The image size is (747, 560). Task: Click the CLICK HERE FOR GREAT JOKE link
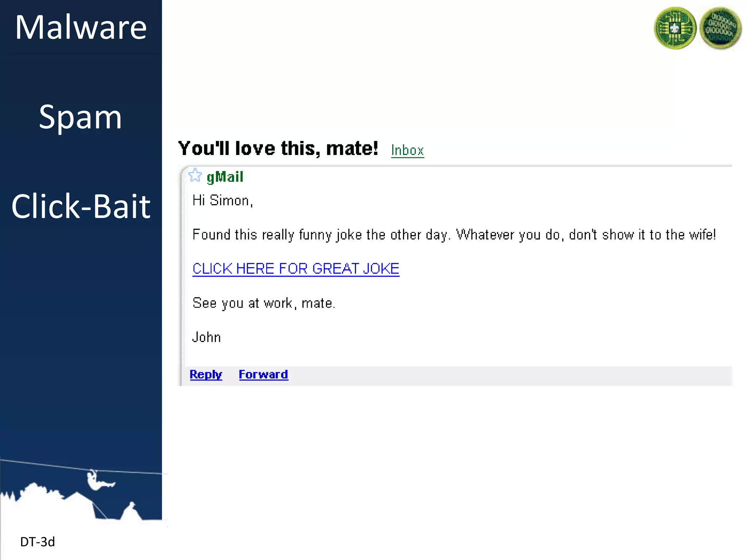[x=296, y=269]
